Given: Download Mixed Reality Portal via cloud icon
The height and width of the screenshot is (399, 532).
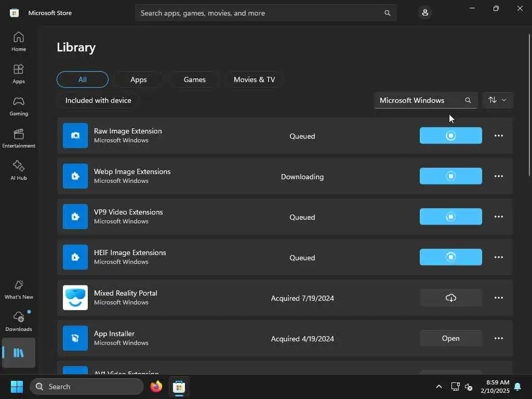Looking at the screenshot, I should point(450,298).
